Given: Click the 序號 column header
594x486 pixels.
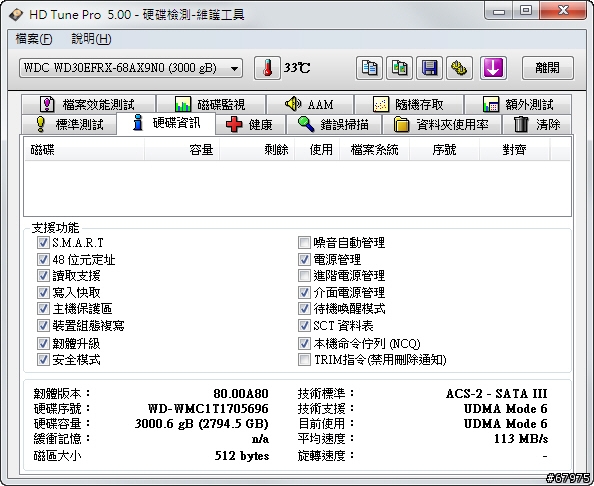Looking at the screenshot, I should coord(444,150).
